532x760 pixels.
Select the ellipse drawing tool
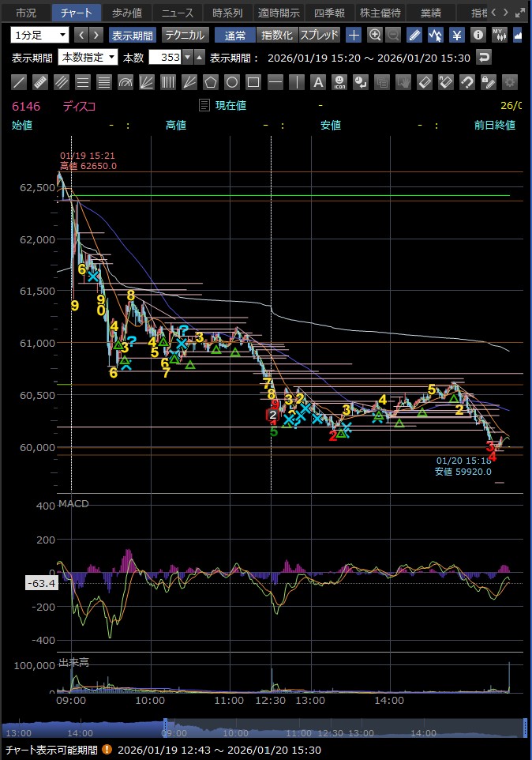click(x=232, y=81)
